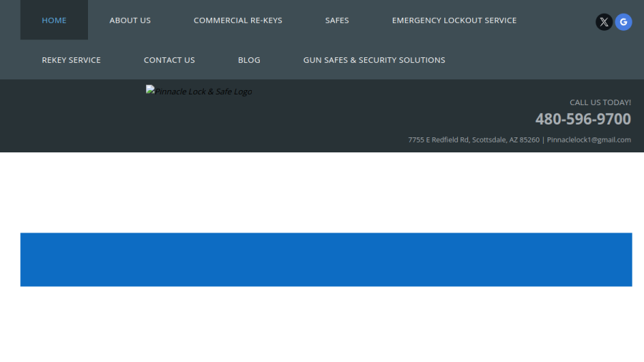
Task: Select Emergency Lockout Service
Action: click(x=454, y=20)
